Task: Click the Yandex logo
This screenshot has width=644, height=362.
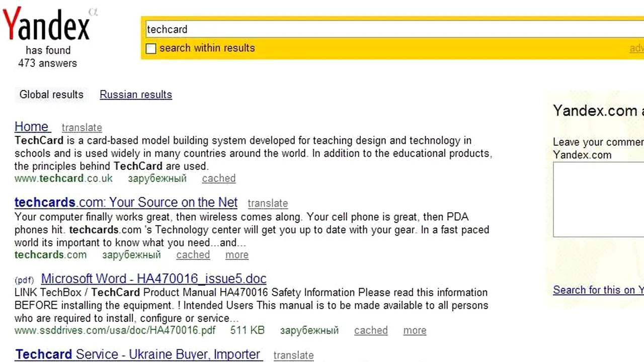Action: (x=46, y=24)
